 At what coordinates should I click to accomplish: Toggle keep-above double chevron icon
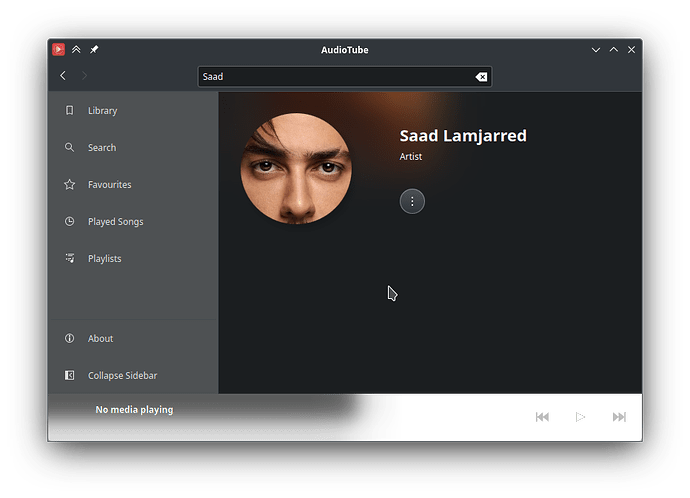click(x=76, y=49)
